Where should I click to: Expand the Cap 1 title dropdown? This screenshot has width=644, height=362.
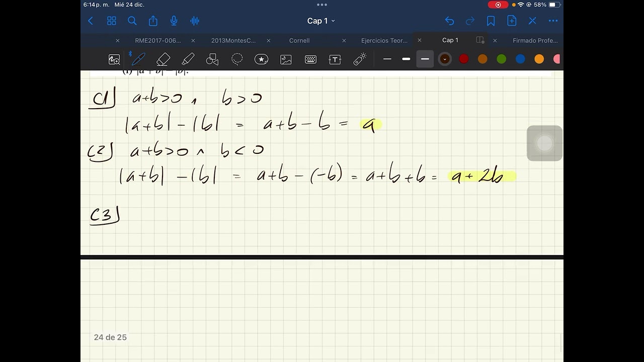coord(321,21)
